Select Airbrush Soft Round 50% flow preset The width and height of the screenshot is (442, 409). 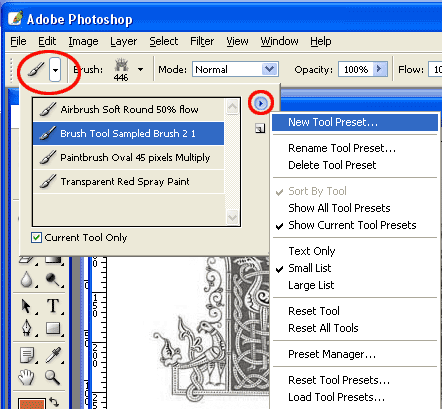pos(129,109)
